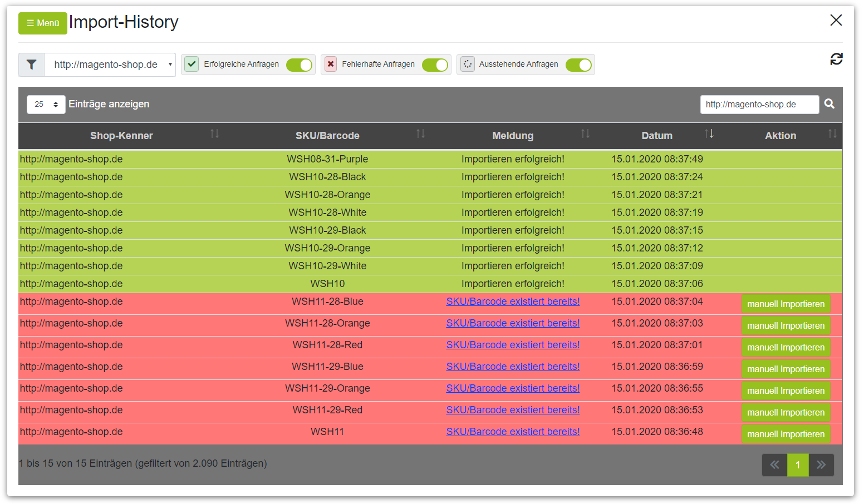Open the green Menü button

(x=43, y=23)
